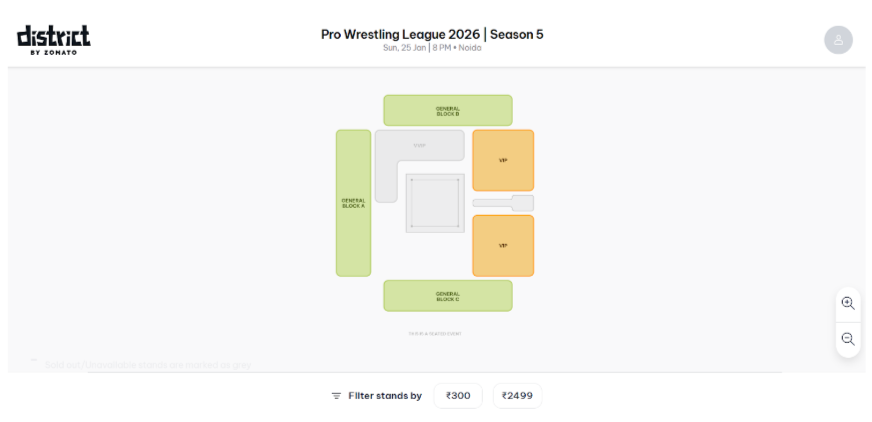Click the wrestling ring in the map center
The image size is (872, 422).
pyautogui.click(x=435, y=203)
